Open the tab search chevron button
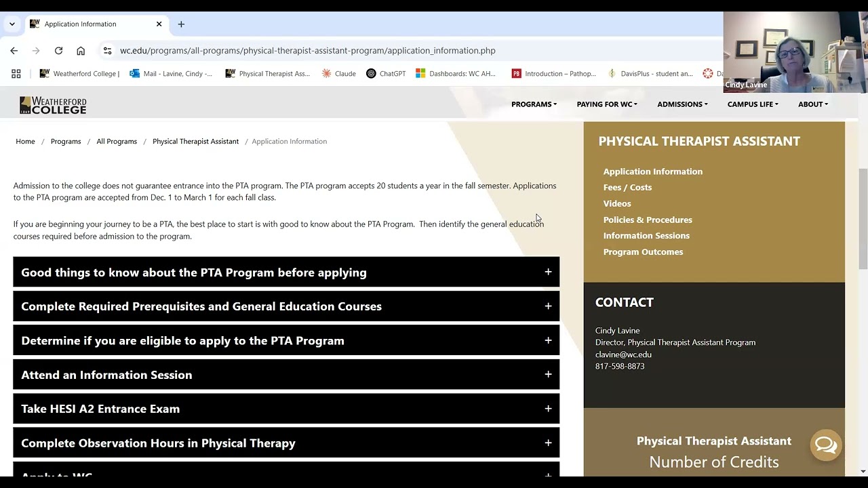 pos(12,24)
